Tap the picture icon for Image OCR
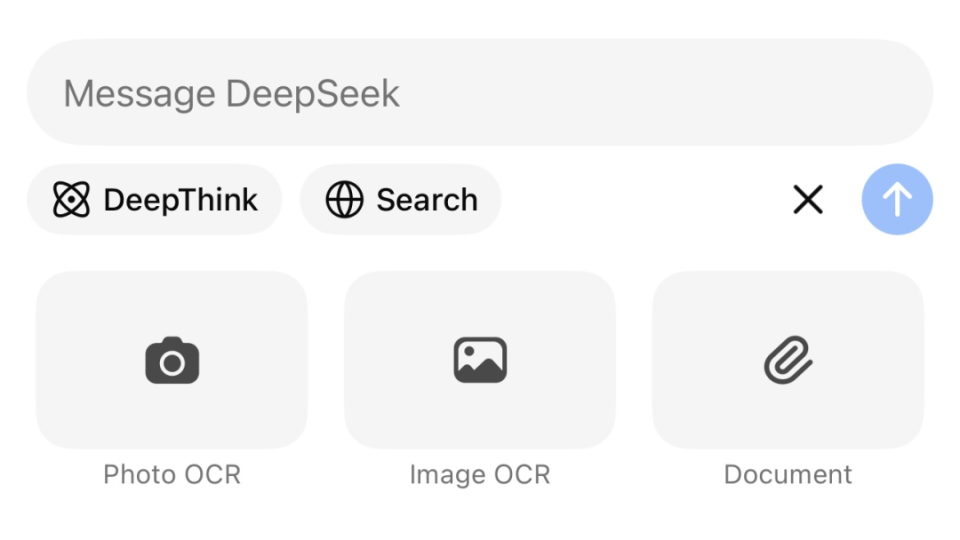Screen dimensions: 960x540 click(480, 360)
